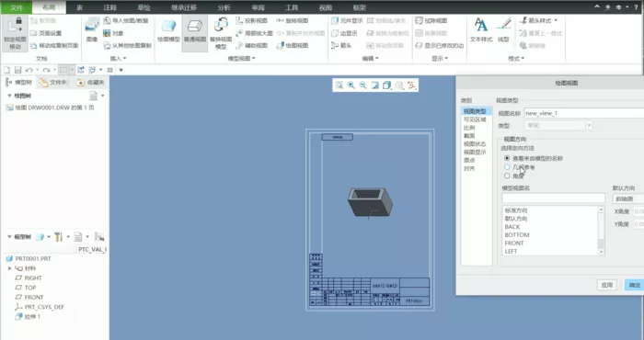Click 拭除视图 erase view
The image size is (644, 340).
[431, 20]
